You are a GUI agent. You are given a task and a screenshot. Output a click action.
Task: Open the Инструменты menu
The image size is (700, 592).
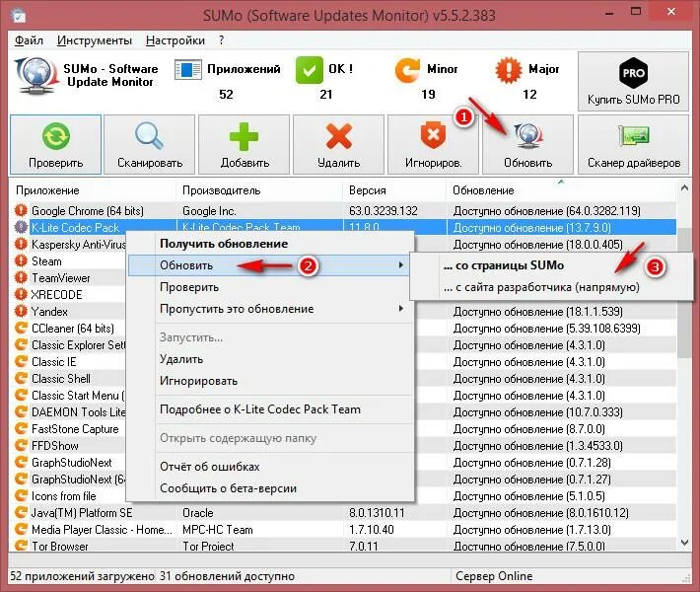[95, 40]
